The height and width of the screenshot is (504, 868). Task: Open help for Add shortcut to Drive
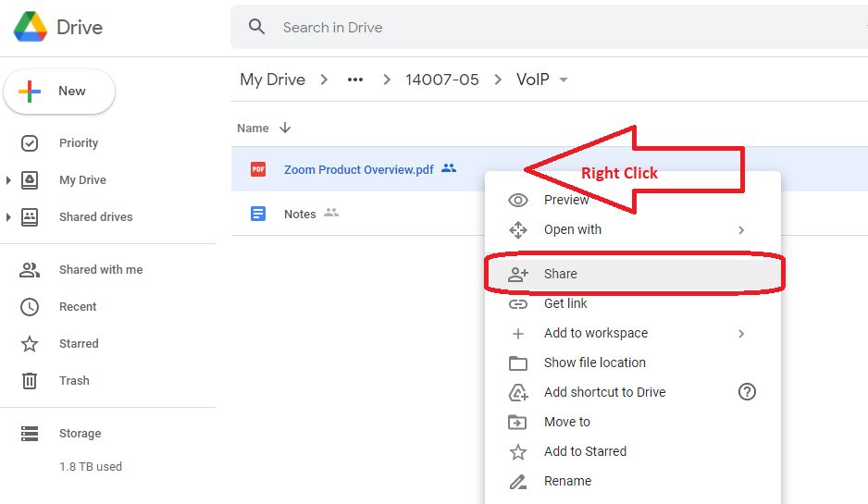(747, 392)
